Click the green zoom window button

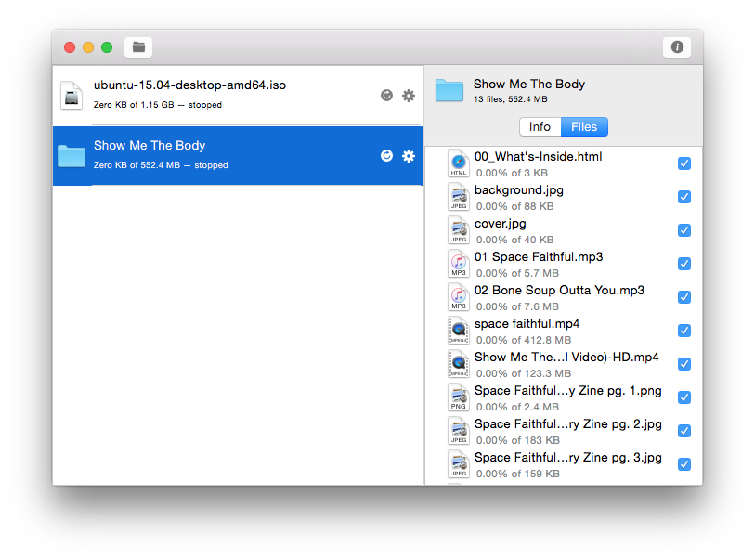coord(107,47)
